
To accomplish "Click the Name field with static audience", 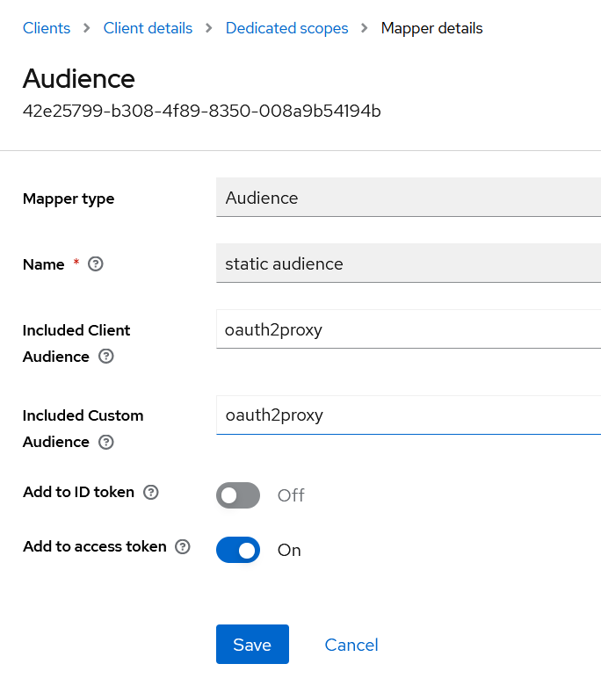I will coord(408,263).
